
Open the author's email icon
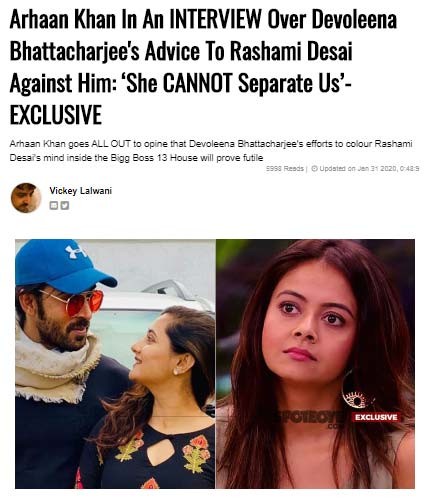(53, 205)
